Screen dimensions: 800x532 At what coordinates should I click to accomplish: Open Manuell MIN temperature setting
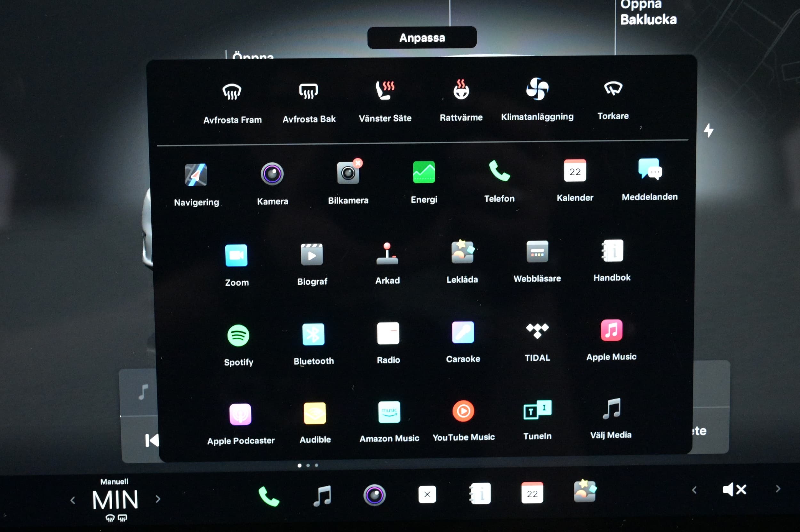[x=115, y=499]
